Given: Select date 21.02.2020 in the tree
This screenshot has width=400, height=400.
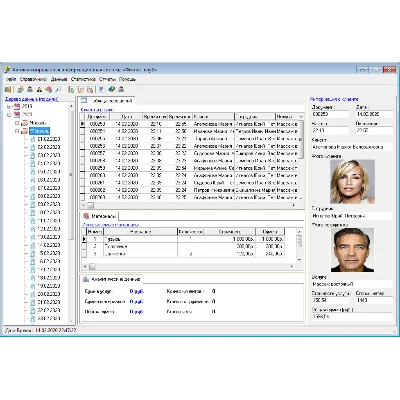Looking at the screenshot, I should point(49,302).
